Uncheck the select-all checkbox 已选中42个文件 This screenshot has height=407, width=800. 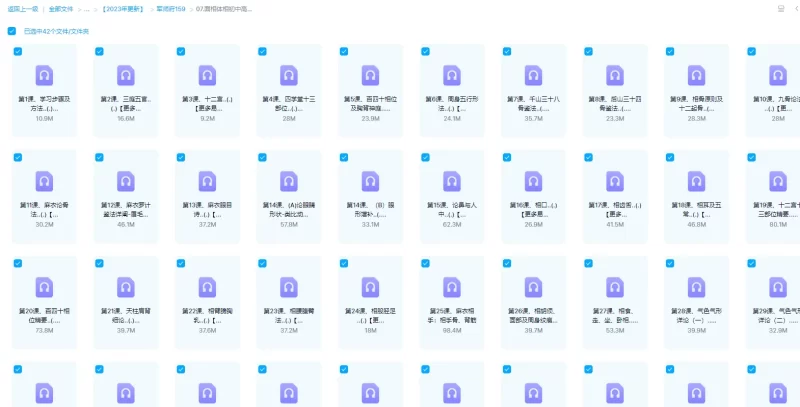coord(12,31)
